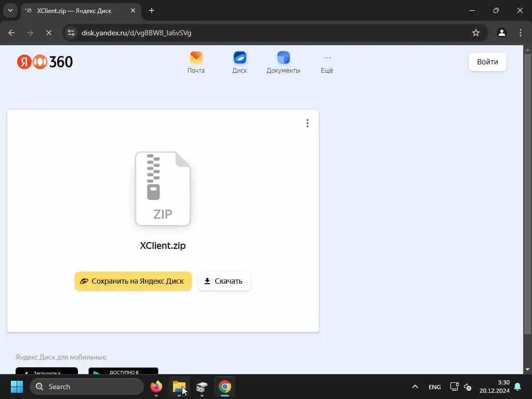Click the Яндекс 360 logo
532x399 pixels.
tap(45, 62)
